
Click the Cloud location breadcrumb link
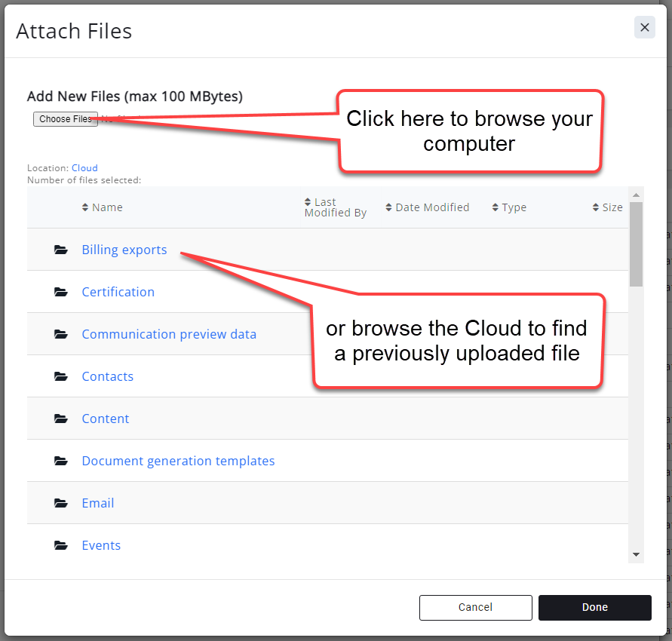[x=84, y=168]
